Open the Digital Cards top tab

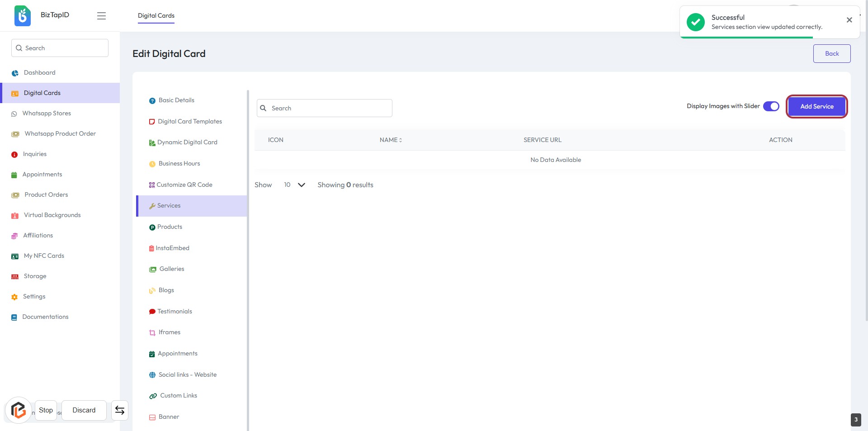[156, 16]
